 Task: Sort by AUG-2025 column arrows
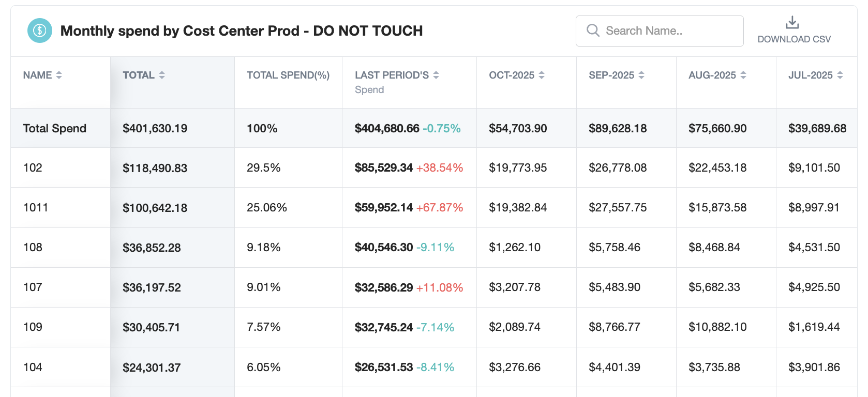tap(743, 75)
